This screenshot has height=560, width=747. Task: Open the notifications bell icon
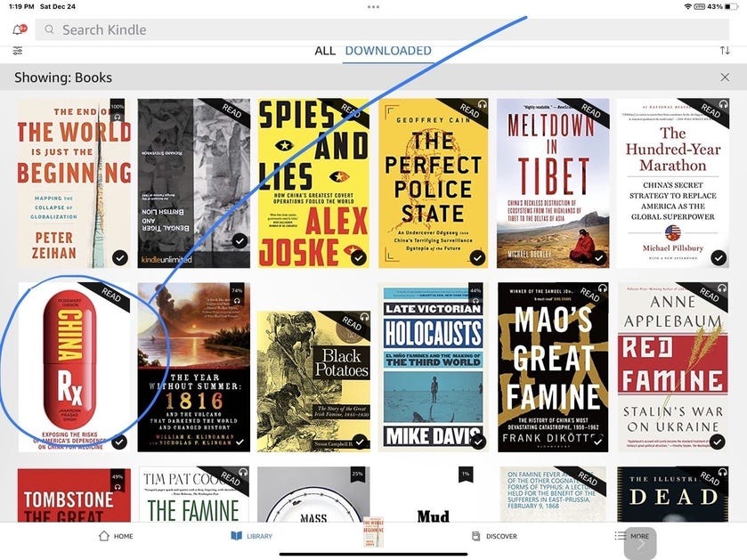pos(19,29)
